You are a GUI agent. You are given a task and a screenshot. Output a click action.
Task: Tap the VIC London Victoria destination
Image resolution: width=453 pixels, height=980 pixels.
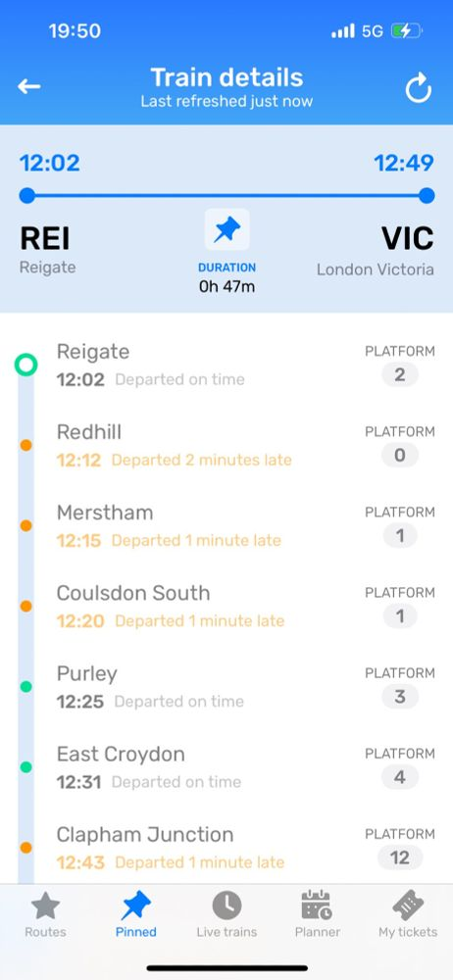[x=376, y=251]
